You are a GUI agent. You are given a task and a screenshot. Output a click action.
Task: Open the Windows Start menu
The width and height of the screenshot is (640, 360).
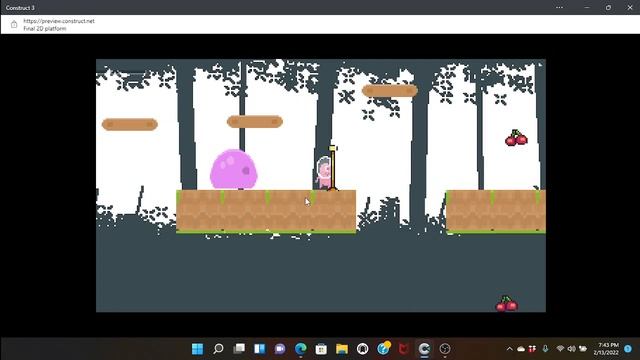tap(198, 349)
